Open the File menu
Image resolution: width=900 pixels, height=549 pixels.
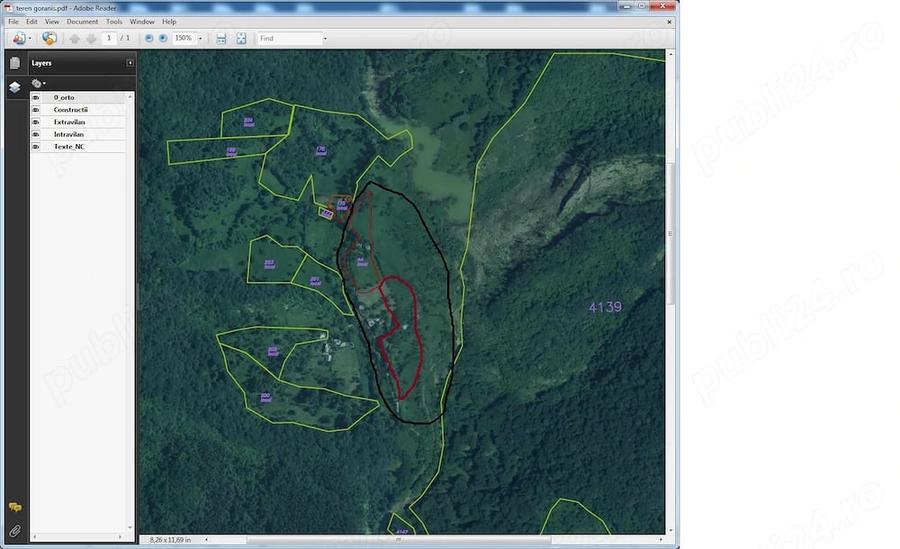[13, 22]
